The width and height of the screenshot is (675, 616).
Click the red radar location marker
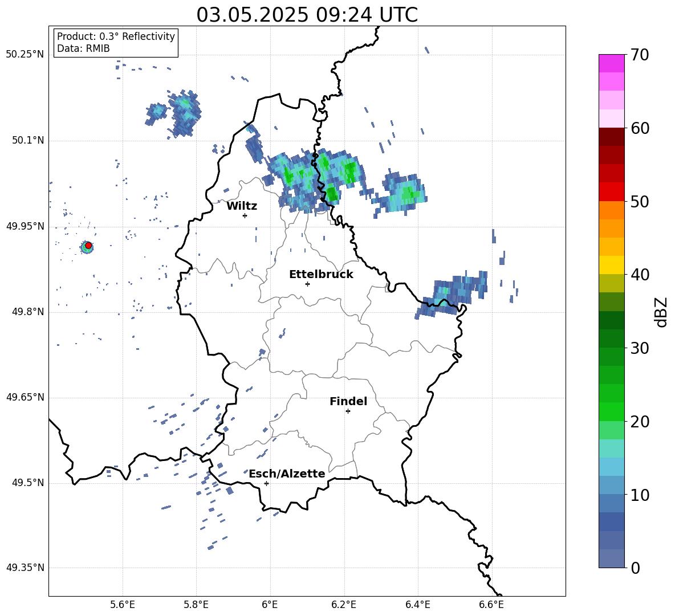click(88, 246)
